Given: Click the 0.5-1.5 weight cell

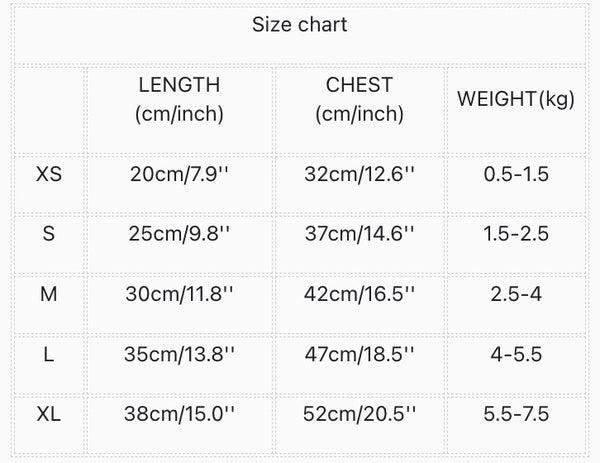Looking at the screenshot, I should [x=516, y=174].
